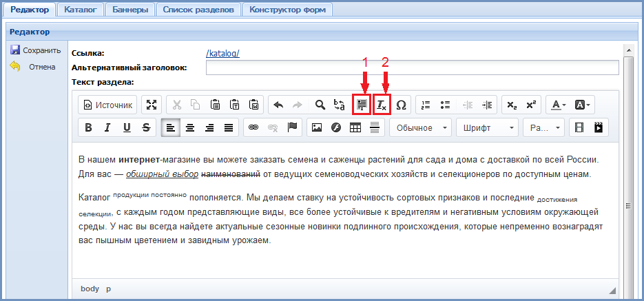Open the Find magnifier tool
The image size is (644, 301).
pyautogui.click(x=320, y=105)
